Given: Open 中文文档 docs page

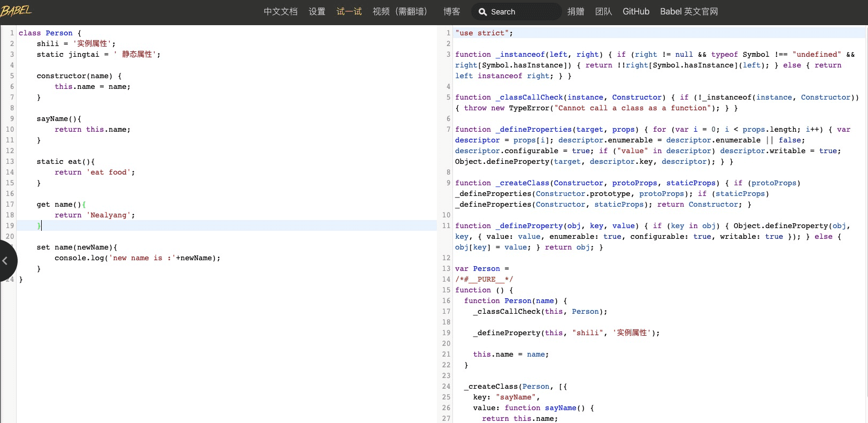Looking at the screenshot, I should point(280,11).
